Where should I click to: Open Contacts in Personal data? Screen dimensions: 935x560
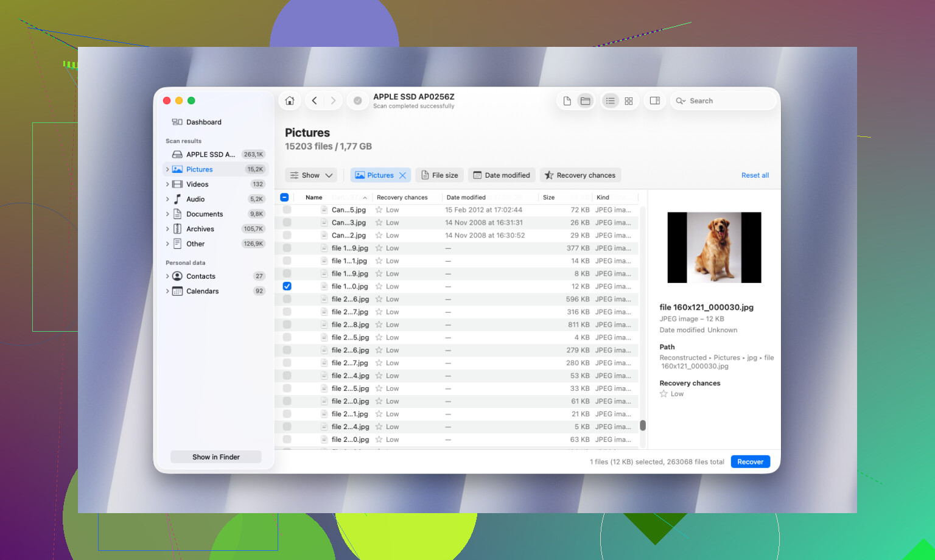tap(216, 276)
